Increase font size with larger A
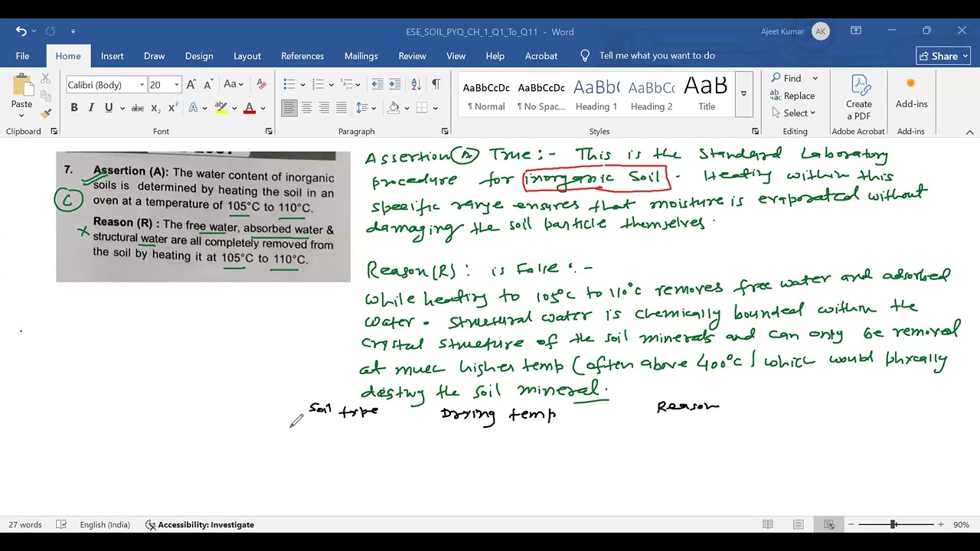The image size is (980, 551). [x=191, y=85]
